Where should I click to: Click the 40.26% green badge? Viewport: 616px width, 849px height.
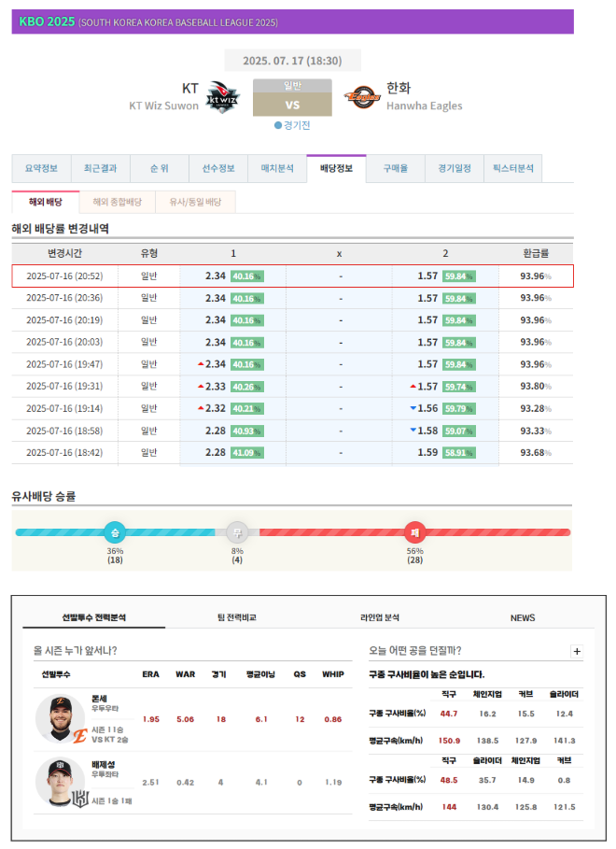(x=246, y=387)
